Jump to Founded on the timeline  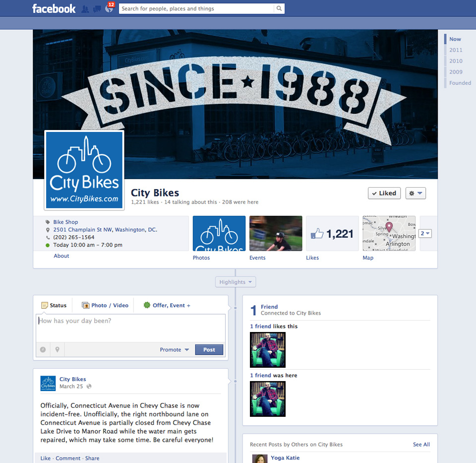pyautogui.click(x=460, y=83)
